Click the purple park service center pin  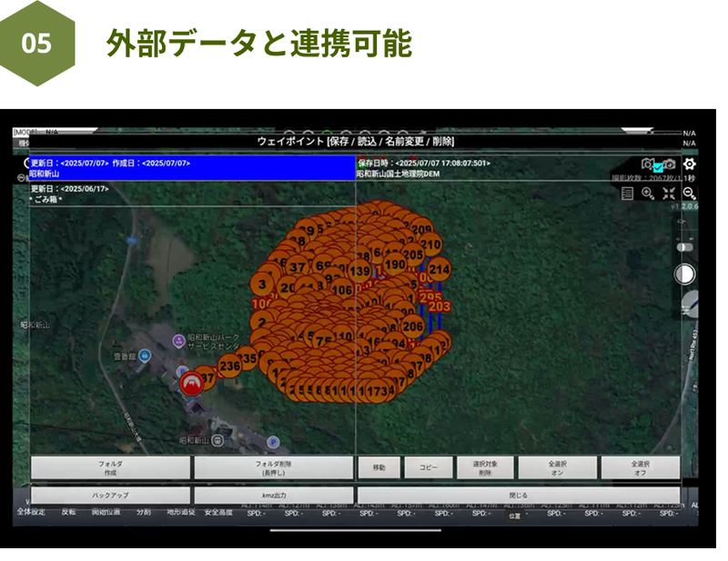[179, 340]
